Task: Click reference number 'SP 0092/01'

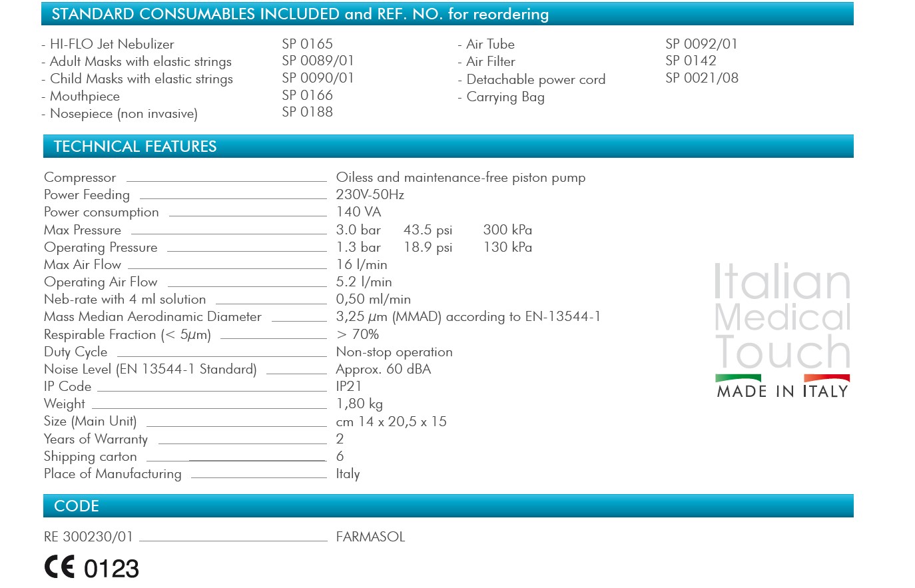Action: click(x=701, y=44)
